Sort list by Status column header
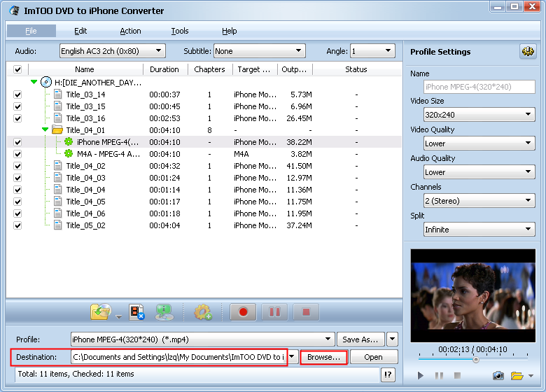The width and height of the screenshot is (546, 392). click(356, 69)
